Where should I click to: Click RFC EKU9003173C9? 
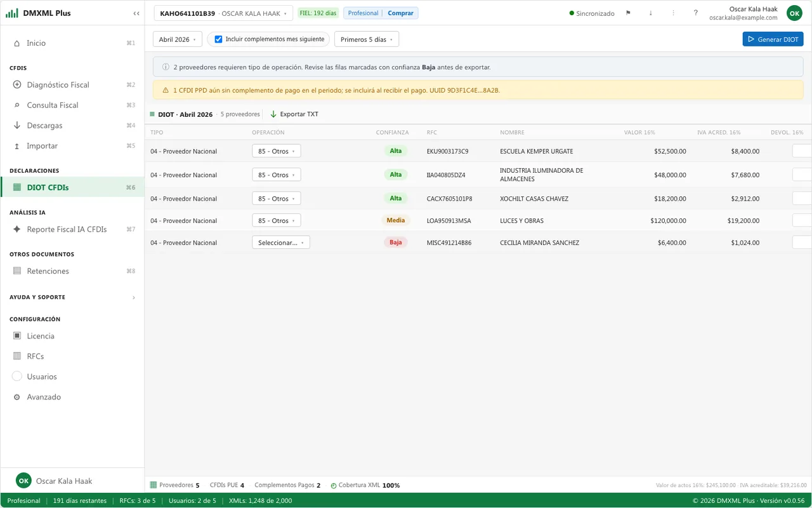tap(447, 151)
